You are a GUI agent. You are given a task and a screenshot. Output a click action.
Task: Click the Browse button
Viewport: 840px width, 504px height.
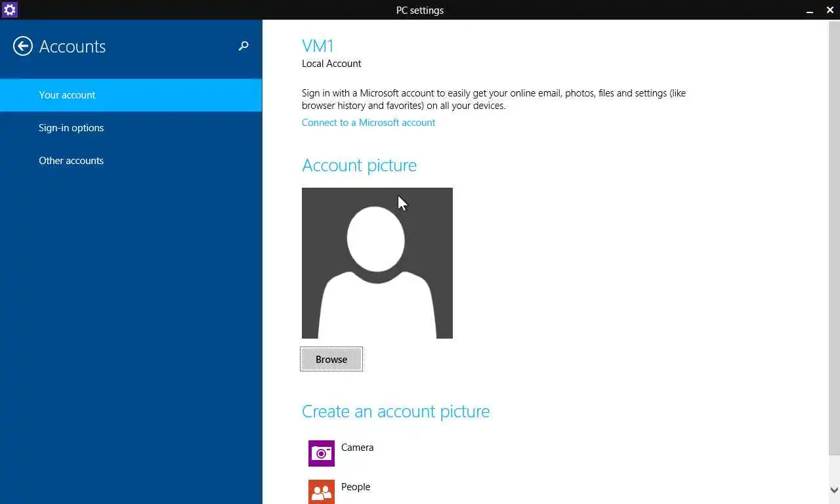click(x=331, y=359)
